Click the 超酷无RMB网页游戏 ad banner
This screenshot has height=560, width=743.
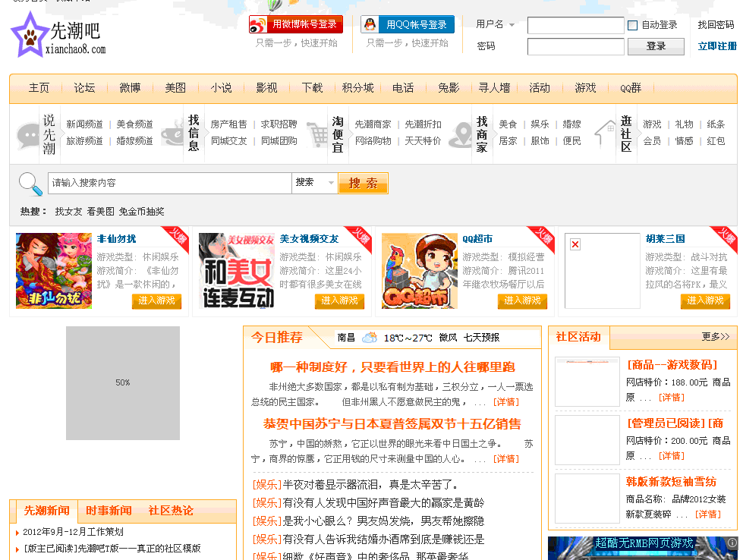click(x=643, y=548)
